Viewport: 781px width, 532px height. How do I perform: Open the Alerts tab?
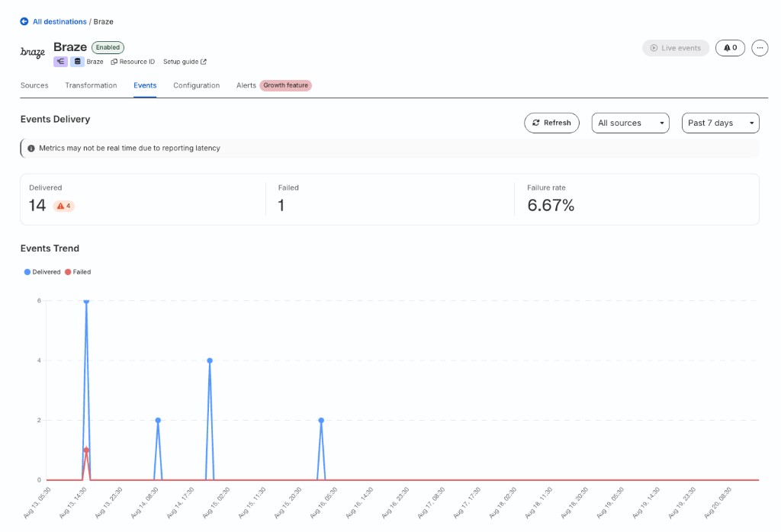(246, 85)
